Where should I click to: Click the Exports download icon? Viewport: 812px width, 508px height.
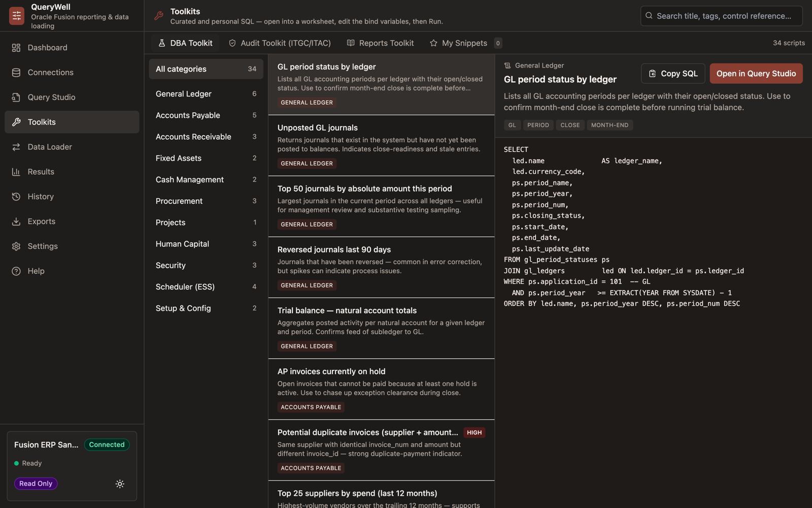(x=16, y=221)
